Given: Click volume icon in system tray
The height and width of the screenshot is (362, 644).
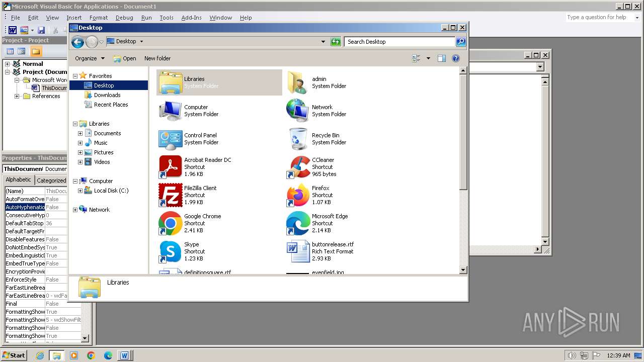Looking at the screenshot, I should pyautogui.click(x=572, y=355).
